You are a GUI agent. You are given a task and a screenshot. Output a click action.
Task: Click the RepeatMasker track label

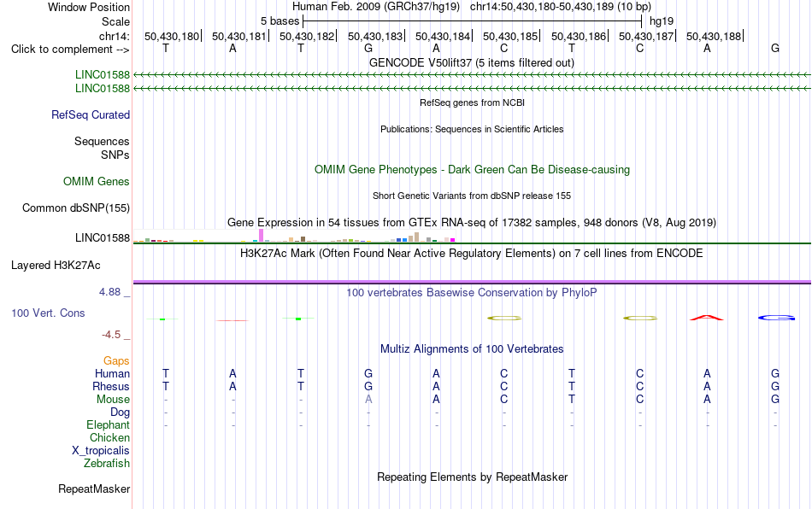pyautogui.click(x=94, y=489)
